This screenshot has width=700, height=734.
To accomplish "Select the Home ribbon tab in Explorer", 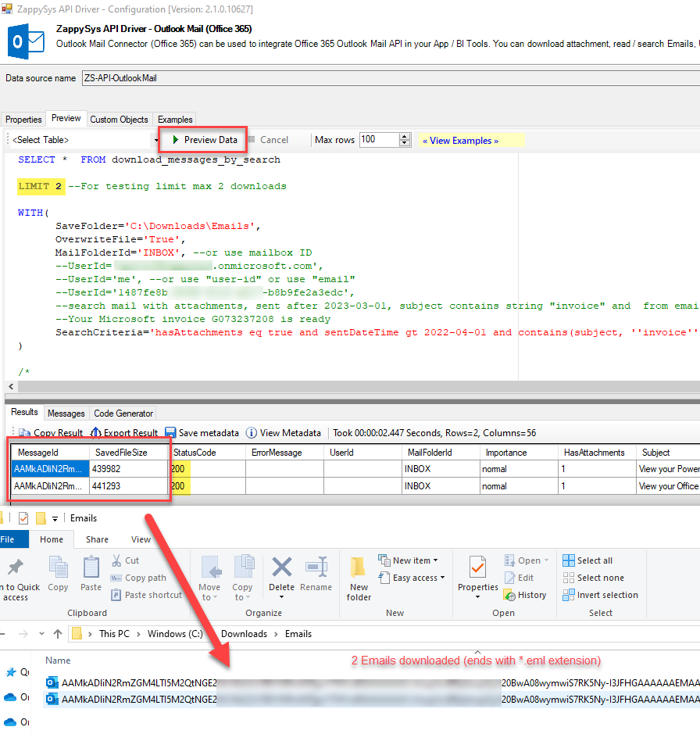I will click(x=52, y=539).
